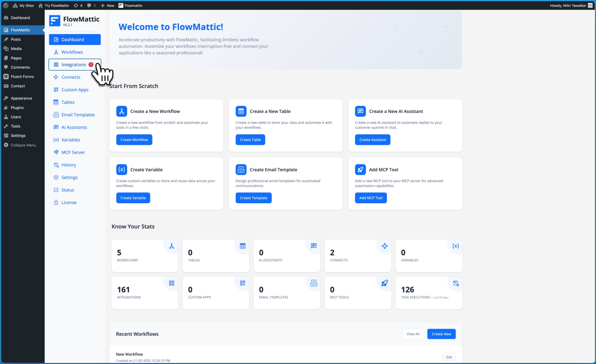Click the V5.2.1 version label
Screen dimensions: 596x364
68,25
